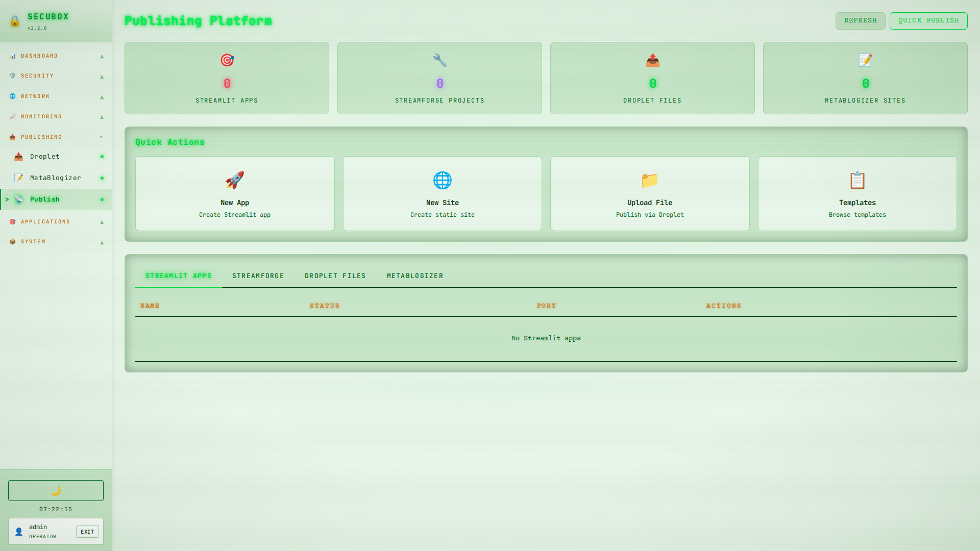The width and height of the screenshot is (980, 551).
Task: Switch to the Droplet Files tab
Action: [x=335, y=275]
